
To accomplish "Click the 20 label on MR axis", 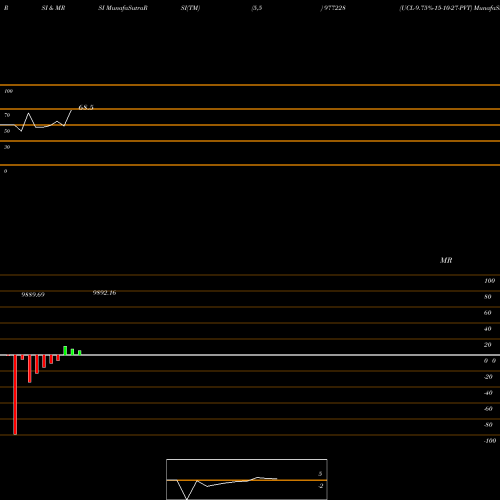I will click(488, 345).
